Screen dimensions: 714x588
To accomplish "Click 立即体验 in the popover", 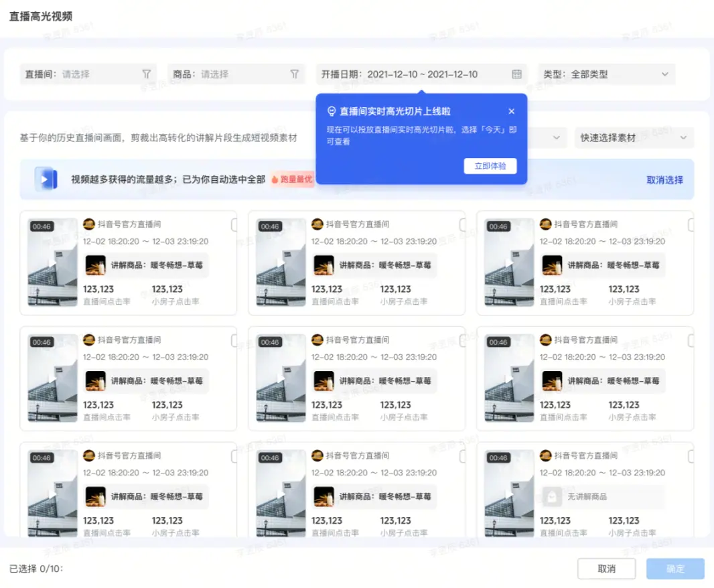I will point(490,166).
